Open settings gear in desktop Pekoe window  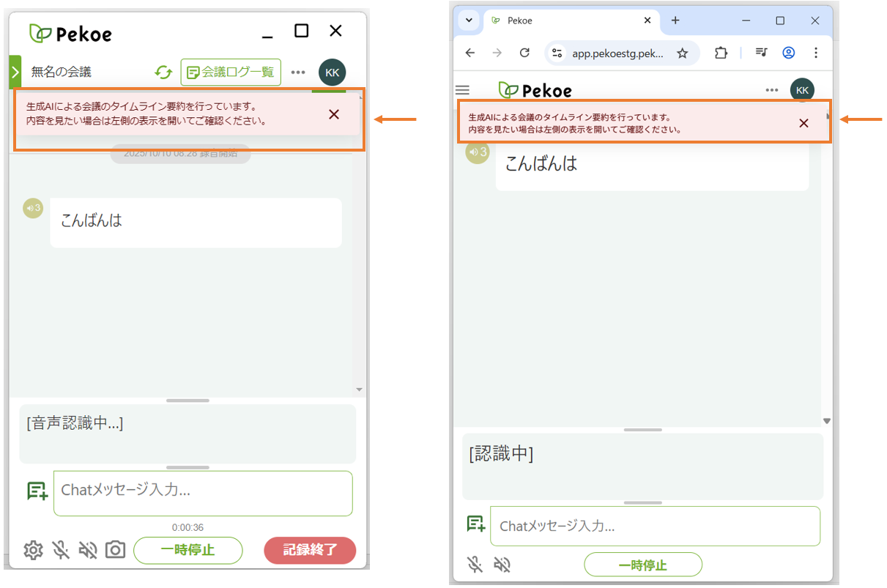(x=33, y=550)
